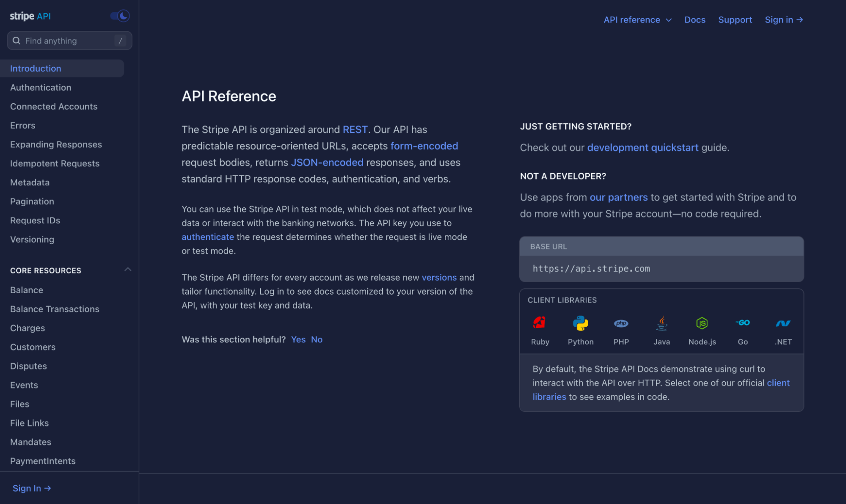
Task: Go to Authentication section
Action: pyautogui.click(x=41, y=88)
